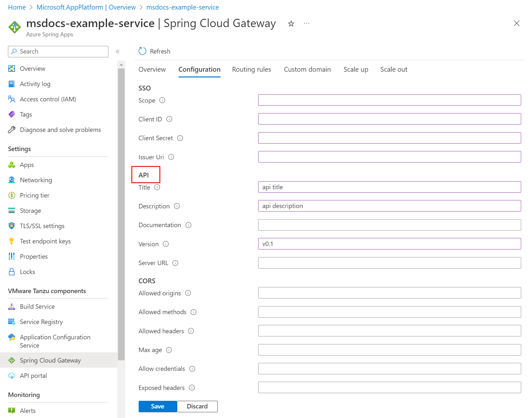Select Service Registry under VMware Tanzu components
The image size is (532, 418).
41,321
